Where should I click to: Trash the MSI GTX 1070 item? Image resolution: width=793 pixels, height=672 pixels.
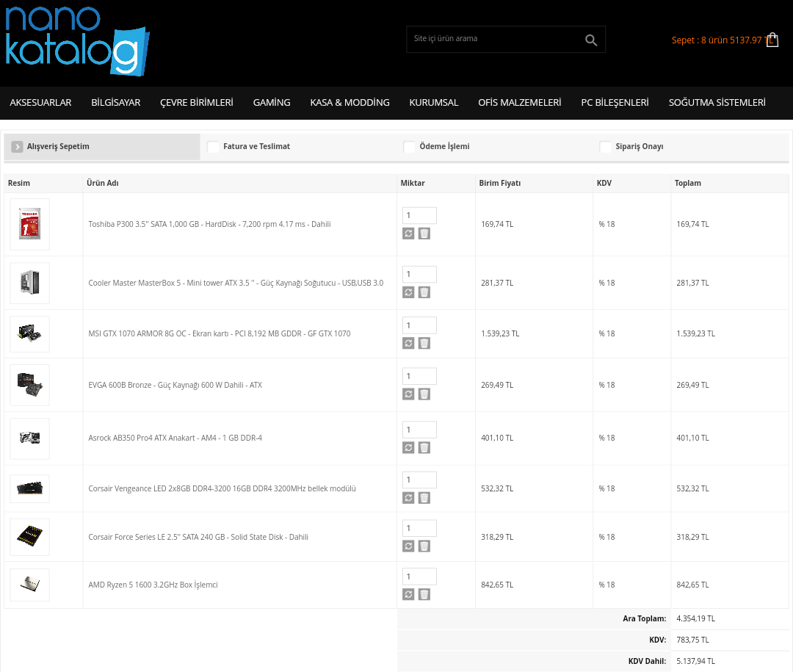pyautogui.click(x=424, y=343)
